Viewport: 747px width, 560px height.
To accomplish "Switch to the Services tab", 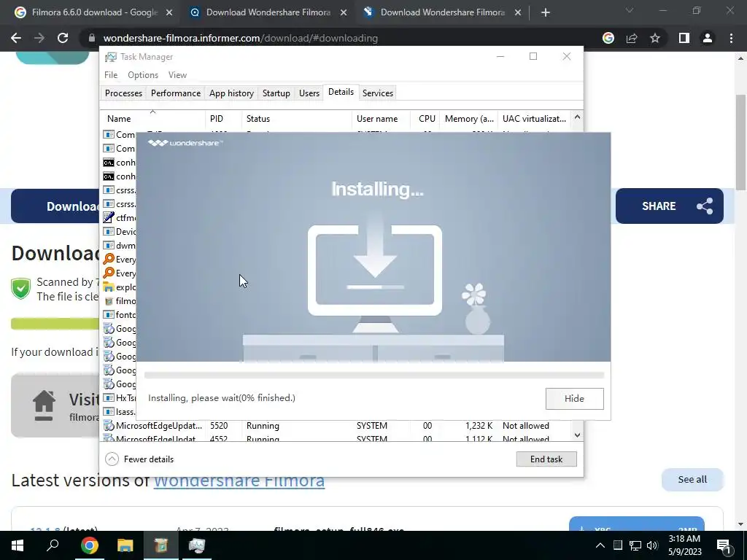I will pyautogui.click(x=378, y=93).
